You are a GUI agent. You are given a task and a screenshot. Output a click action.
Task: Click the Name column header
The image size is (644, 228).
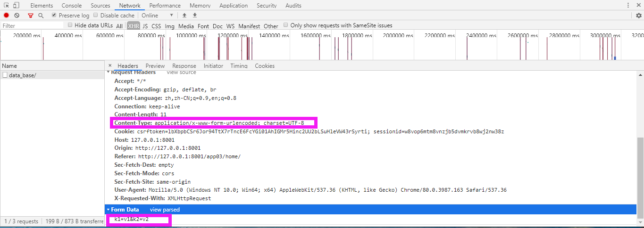pos(52,66)
